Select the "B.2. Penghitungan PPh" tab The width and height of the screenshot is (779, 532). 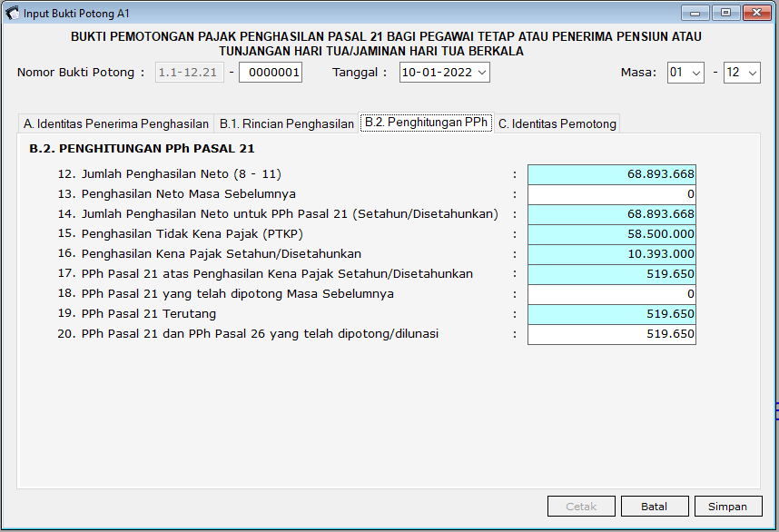point(426,123)
